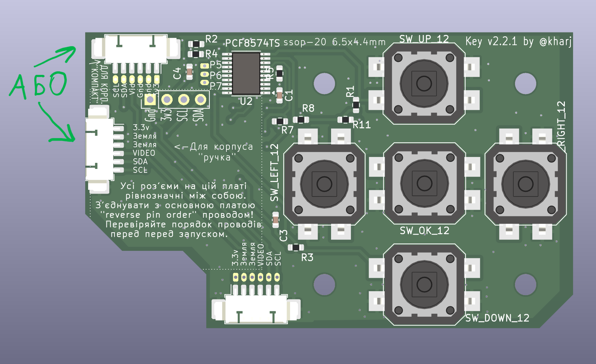596x364 pixels.
Task: Click the SDA pin header pad
Action: pos(201,100)
